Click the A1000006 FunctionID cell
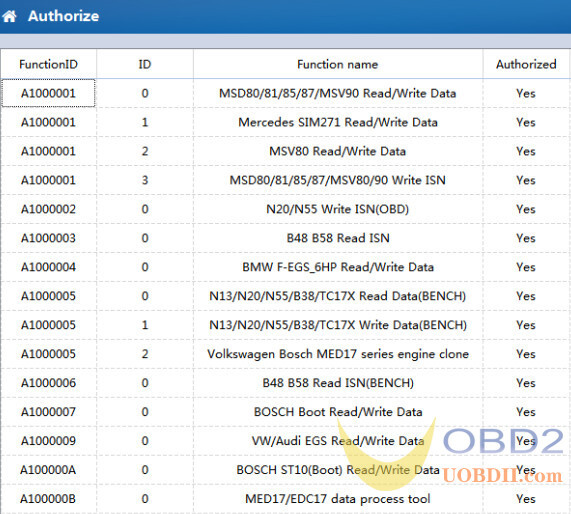Viewport: 571px width, 514px height. pyautogui.click(x=48, y=383)
